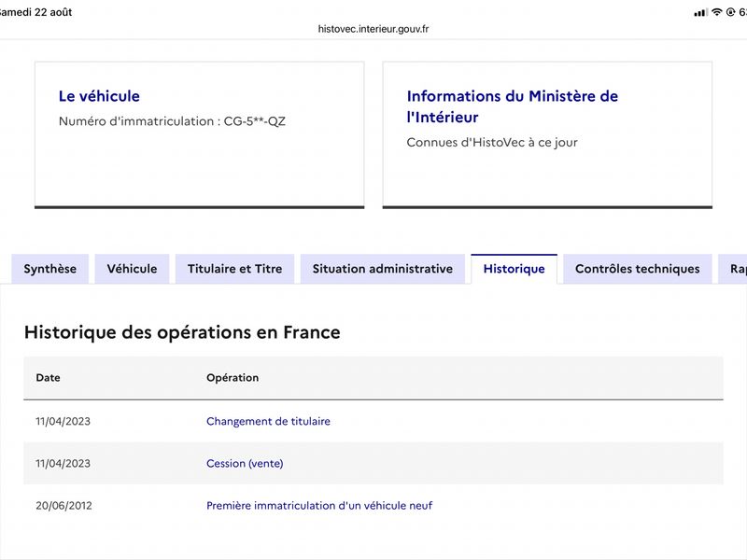Click Première immatriculation d'un véhicule neuf
Screen dimensions: 747x560
click(319, 506)
